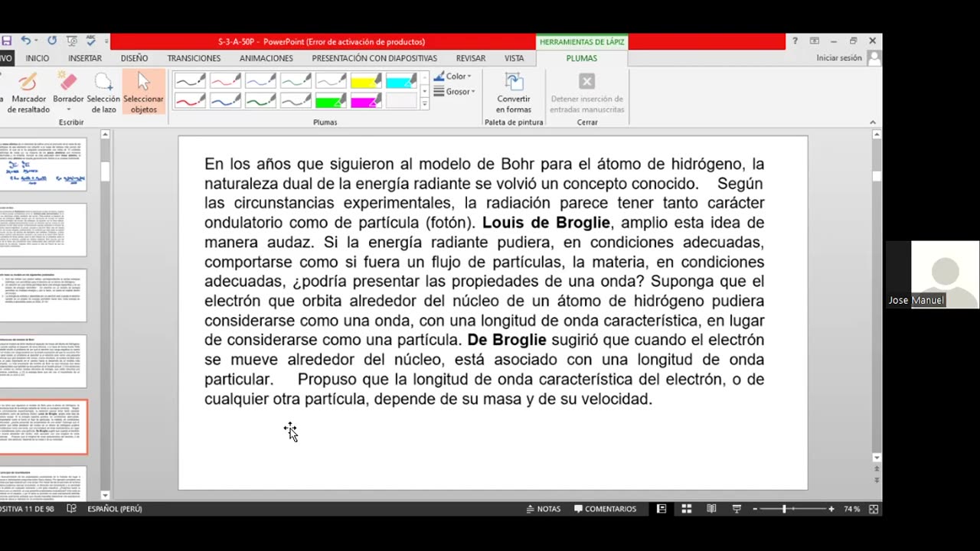Click the account avatar beside Iniciar sesión
The height and width of the screenshot is (551, 980).
coord(874,58)
